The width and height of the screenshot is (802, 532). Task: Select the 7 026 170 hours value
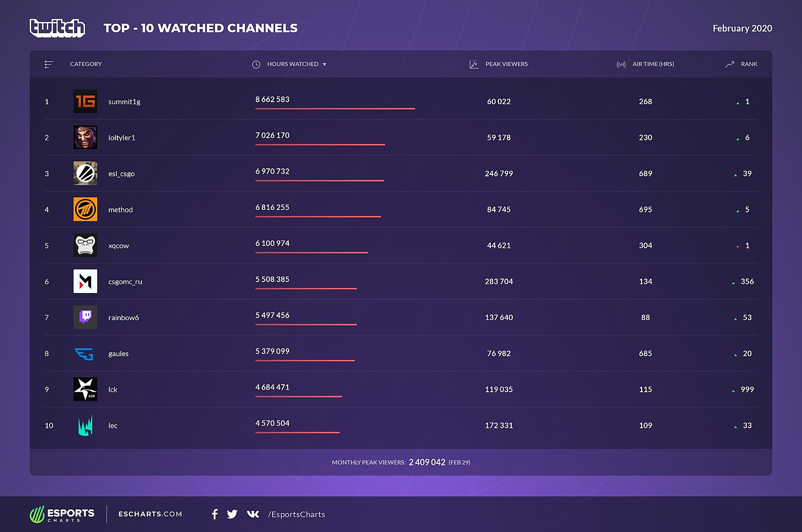click(x=272, y=135)
